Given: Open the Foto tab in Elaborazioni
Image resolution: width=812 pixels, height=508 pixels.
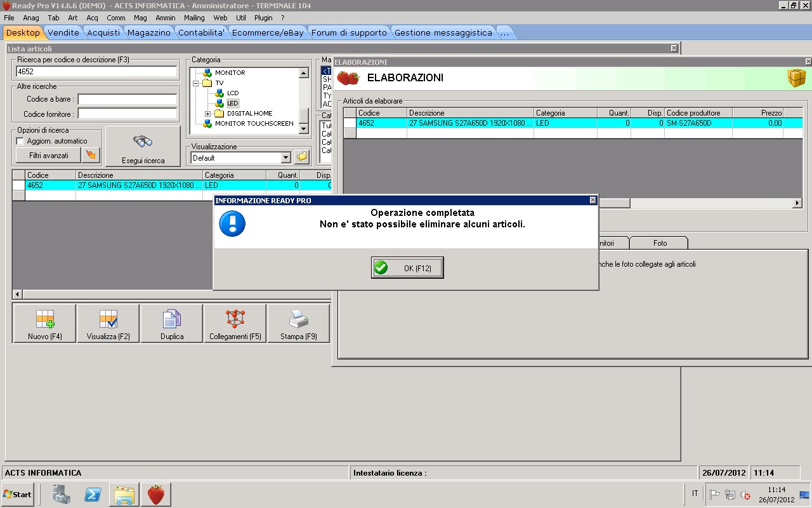Looking at the screenshot, I should click(660, 243).
